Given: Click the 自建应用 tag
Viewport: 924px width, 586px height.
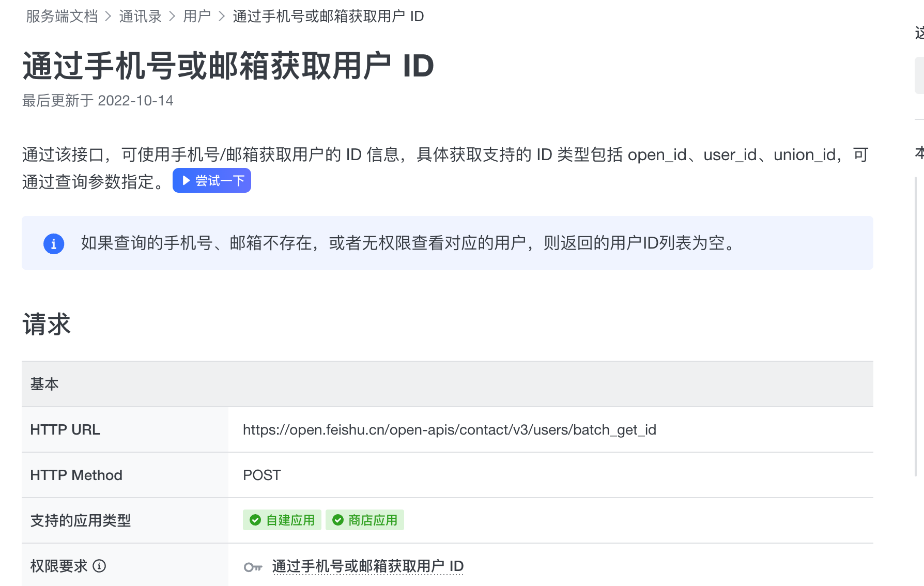Looking at the screenshot, I should point(282,520).
